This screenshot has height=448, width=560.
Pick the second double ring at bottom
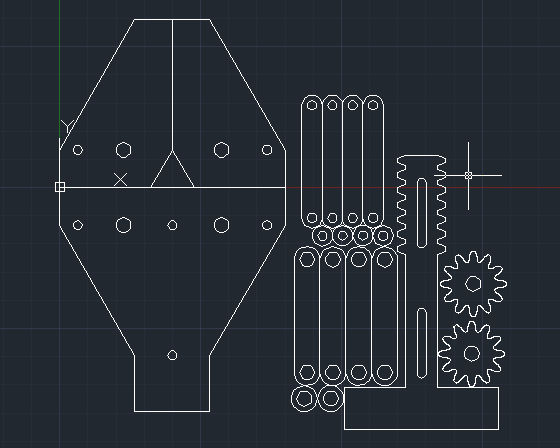click(330, 399)
